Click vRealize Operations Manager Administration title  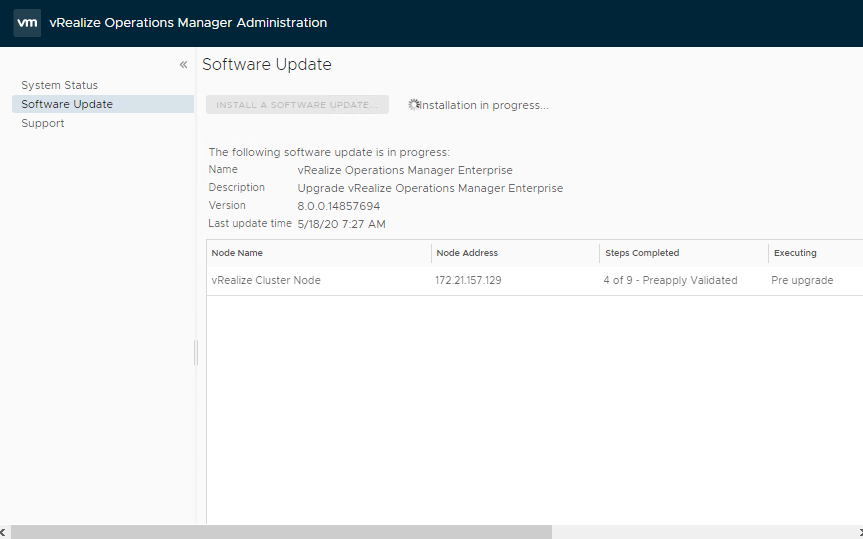pos(188,23)
